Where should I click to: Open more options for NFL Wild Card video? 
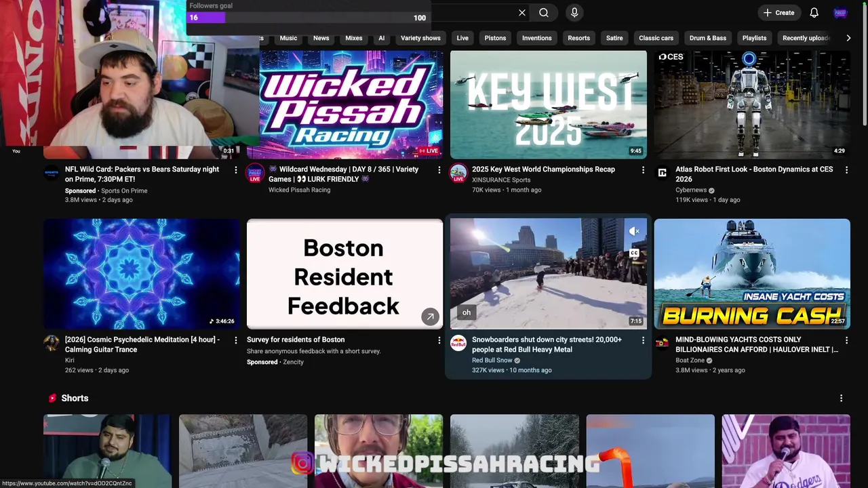pyautogui.click(x=236, y=170)
